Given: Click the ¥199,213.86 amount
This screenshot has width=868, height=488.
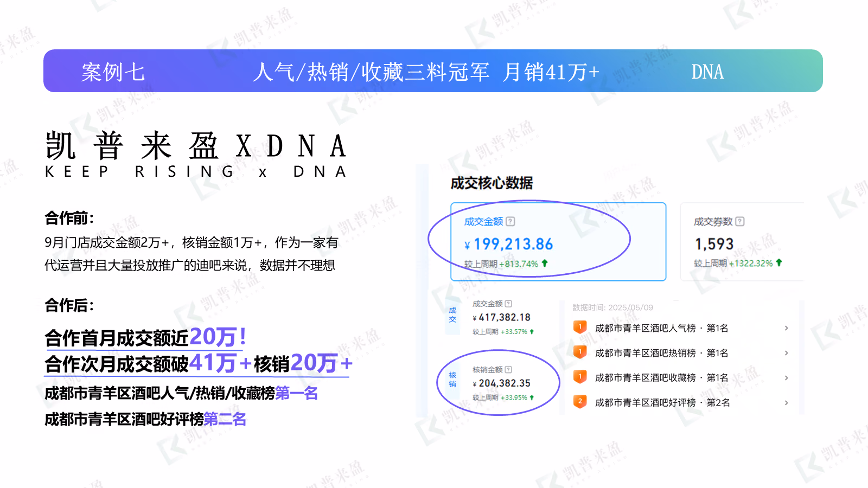Looking at the screenshot, I should 509,245.
